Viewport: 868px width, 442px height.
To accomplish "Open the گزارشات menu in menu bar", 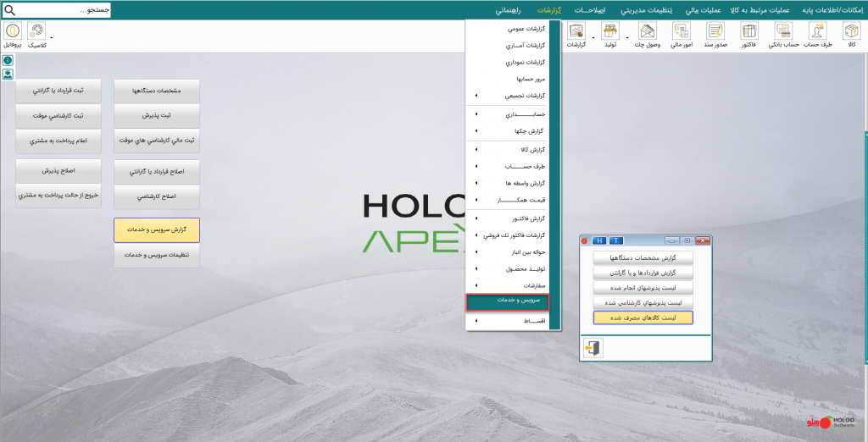I will point(549,10).
